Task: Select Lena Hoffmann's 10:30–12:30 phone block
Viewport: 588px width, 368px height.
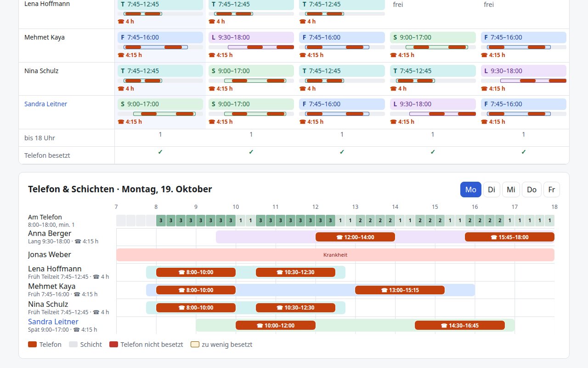Action: click(x=295, y=272)
